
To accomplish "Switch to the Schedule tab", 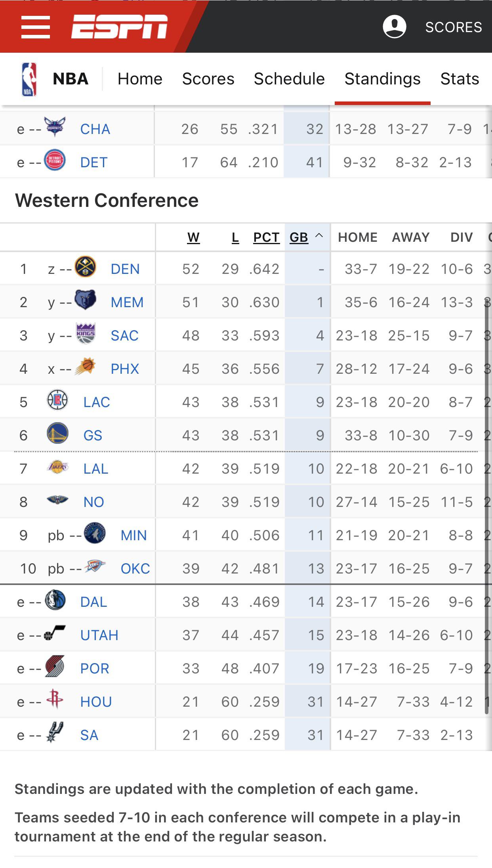I will 289,78.
